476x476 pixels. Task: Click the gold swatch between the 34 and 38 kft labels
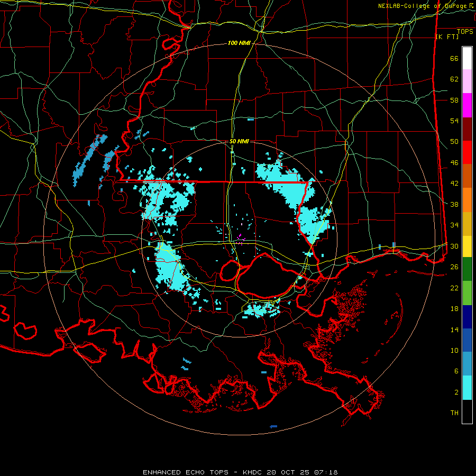[467, 224]
